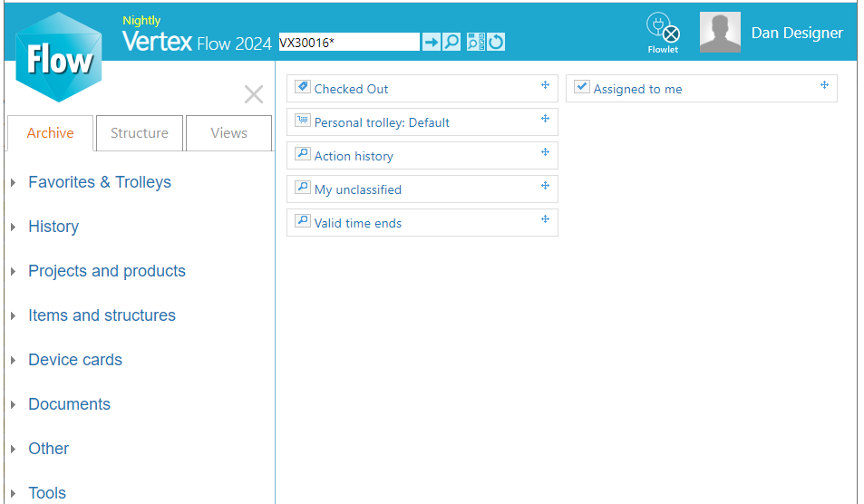Expand the History section arrow

14,227
